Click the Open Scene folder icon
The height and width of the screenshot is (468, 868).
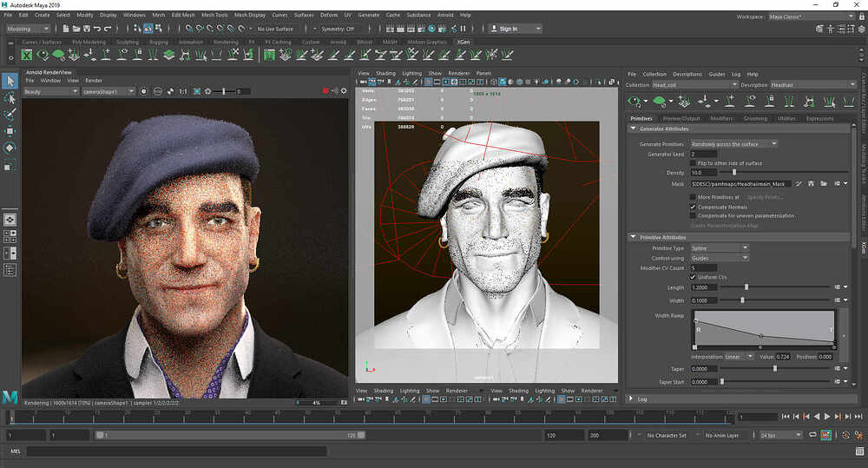point(76,29)
